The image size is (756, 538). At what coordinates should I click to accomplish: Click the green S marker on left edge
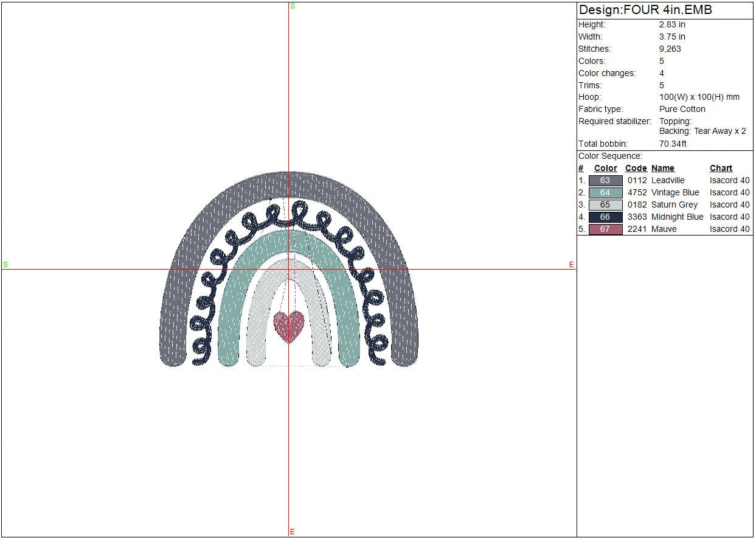pyautogui.click(x=5, y=265)
